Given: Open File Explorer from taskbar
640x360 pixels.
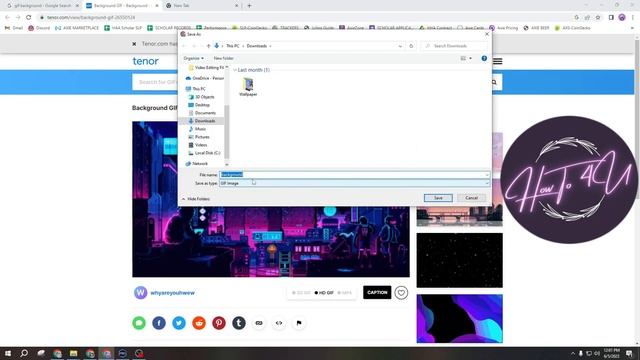Looking at the screenshot, I should point(73,353).
